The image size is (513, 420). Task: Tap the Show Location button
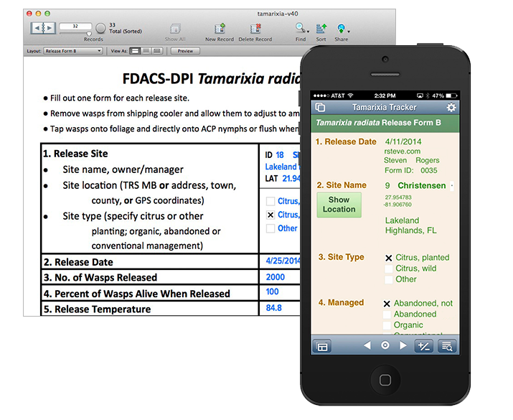tap(339, 205)
